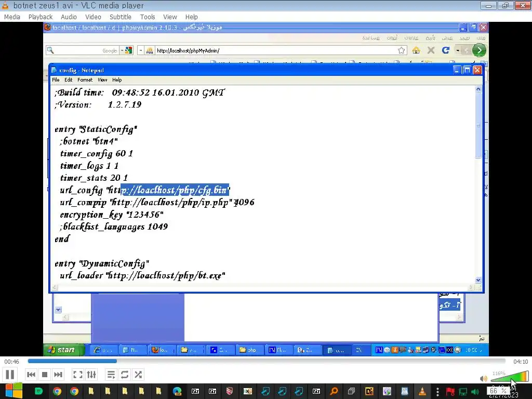Viewport: 532px width, 399px height.
Task: Pause the video in VLC
Action: [10, 375]
